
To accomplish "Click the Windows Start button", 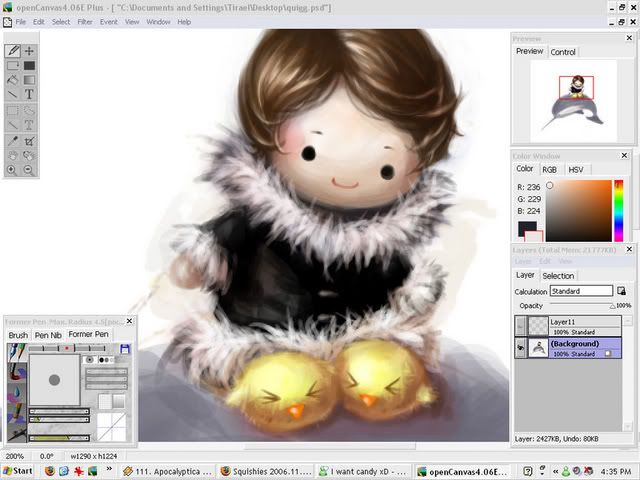I will (18, 471).
